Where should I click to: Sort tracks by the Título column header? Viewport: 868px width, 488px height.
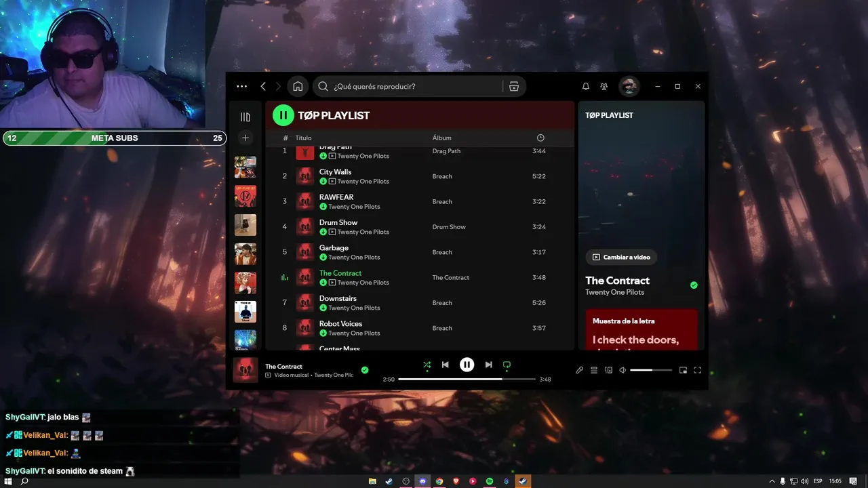303,138
